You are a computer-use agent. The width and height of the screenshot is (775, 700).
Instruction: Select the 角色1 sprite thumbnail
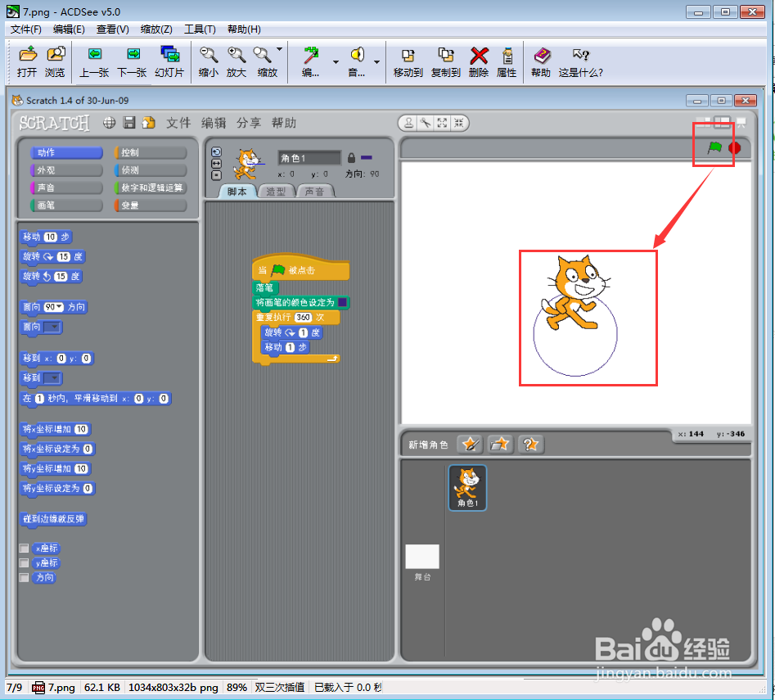(x=467, y=487)
